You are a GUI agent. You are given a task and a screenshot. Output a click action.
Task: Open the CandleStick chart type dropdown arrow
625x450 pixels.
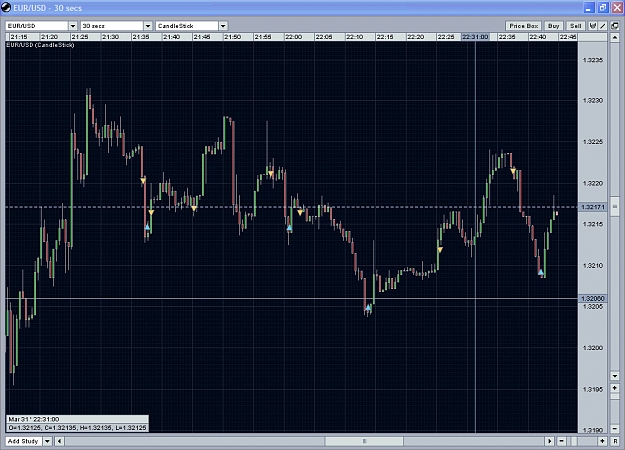tap(223, 26)
